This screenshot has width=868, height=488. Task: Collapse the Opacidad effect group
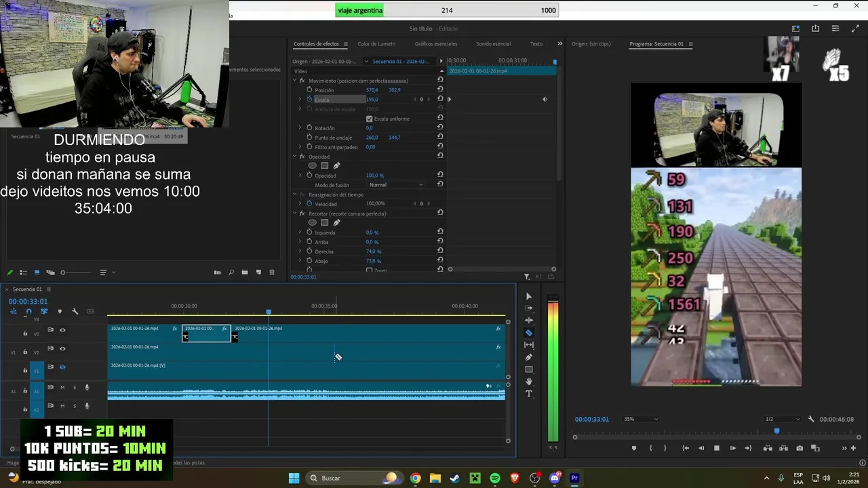[294, 157]
